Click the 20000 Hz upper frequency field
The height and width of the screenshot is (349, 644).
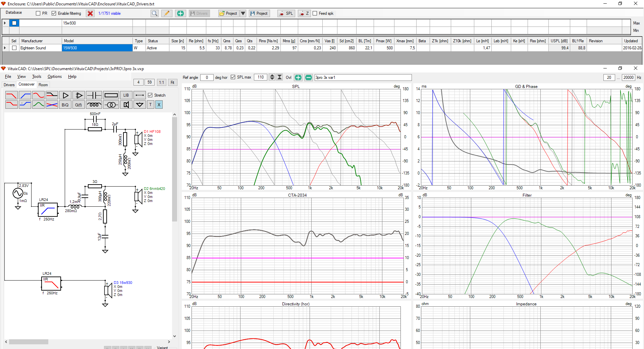628,78
